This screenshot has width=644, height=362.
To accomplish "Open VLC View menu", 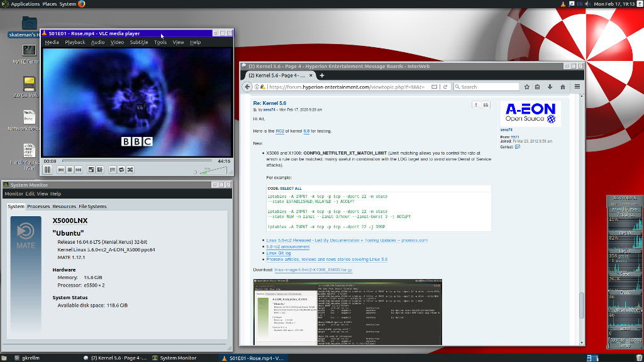I will (x=178, y=42).
